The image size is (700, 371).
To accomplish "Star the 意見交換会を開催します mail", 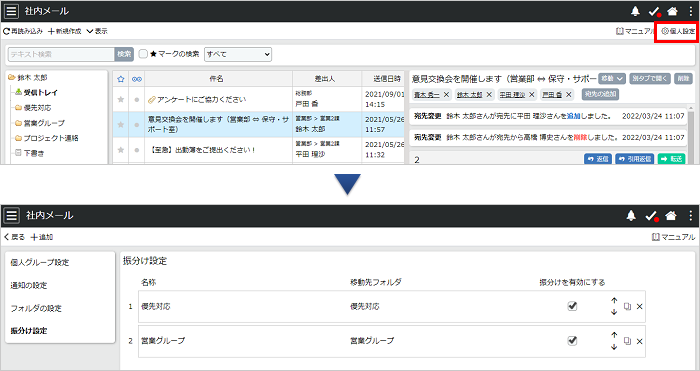I will (121, 125).
